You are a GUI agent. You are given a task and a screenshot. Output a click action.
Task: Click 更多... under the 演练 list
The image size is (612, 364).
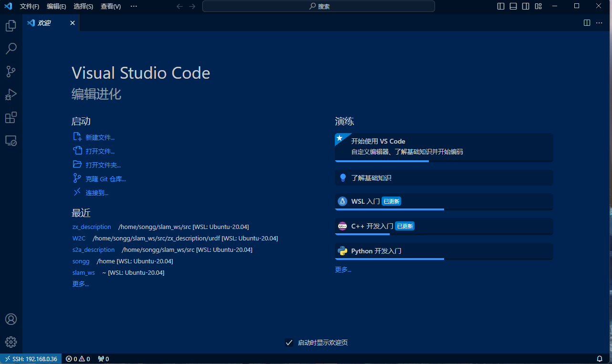pos(343,270)
